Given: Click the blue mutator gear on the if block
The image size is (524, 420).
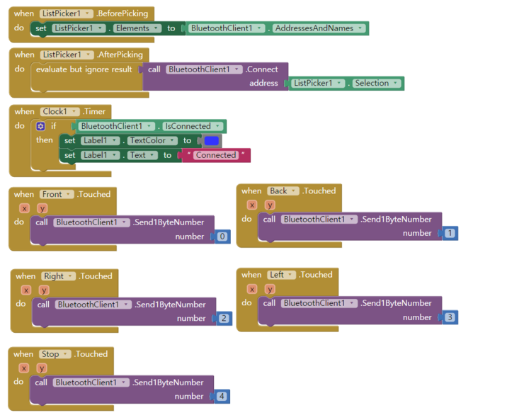Looking at the screenshot, I should tap(40, 126).
